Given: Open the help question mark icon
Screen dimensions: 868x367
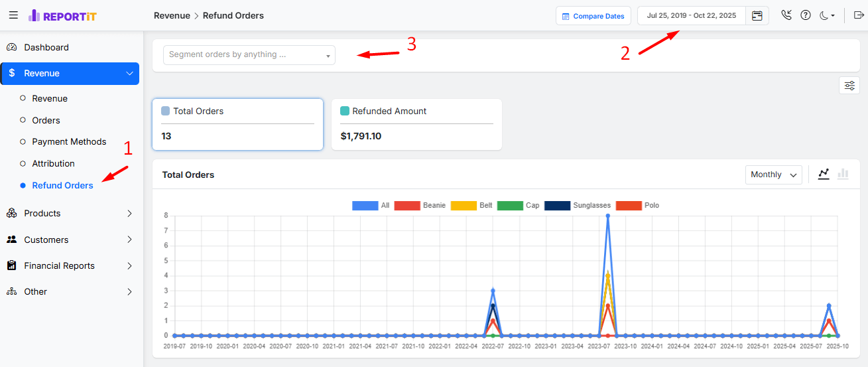Looking at the screenshot, I should (806, 15).
